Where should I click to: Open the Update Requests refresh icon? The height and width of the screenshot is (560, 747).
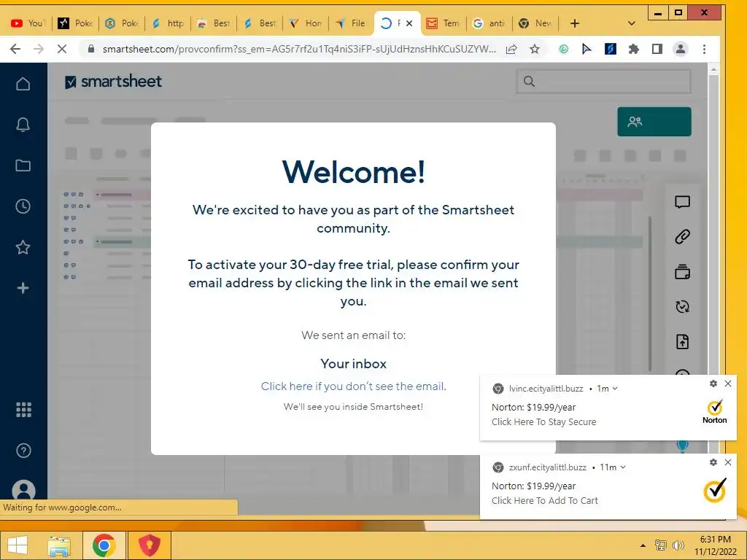click(x=682, y=307)
